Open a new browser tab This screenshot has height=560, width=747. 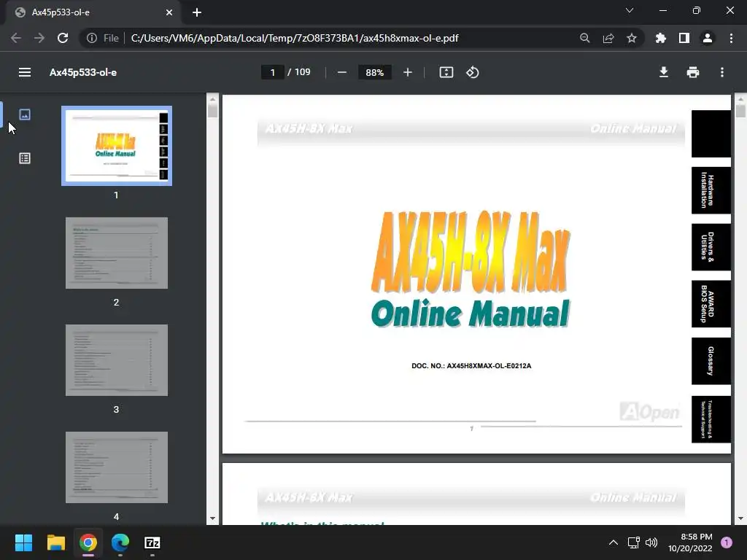[x=197, y=12]
